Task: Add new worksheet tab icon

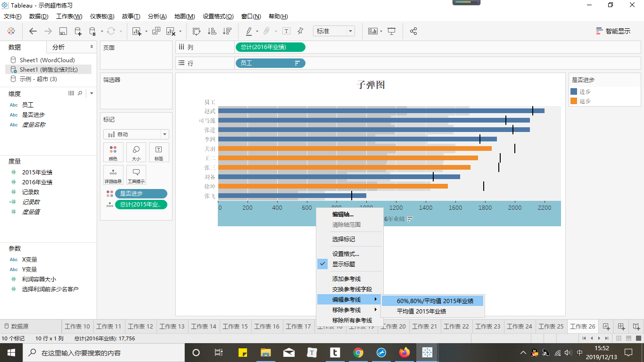Action: [606, 326]
